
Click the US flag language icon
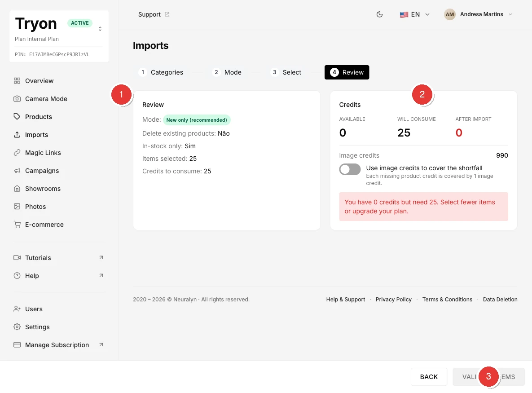click(404, 14)
